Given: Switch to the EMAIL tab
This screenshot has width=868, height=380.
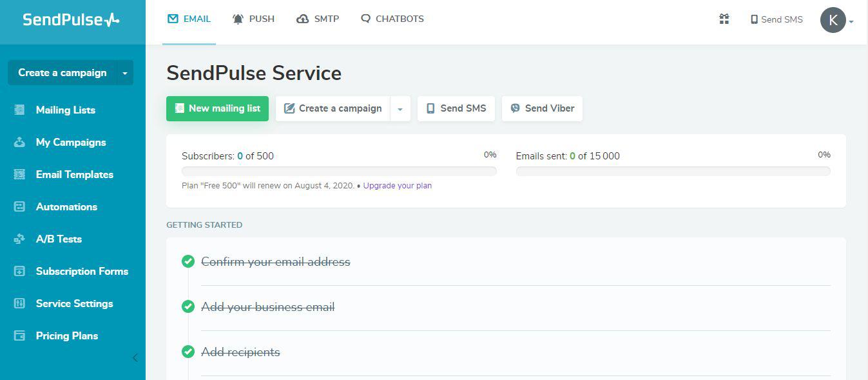Looking at the screenshot, I should point(189,19).
